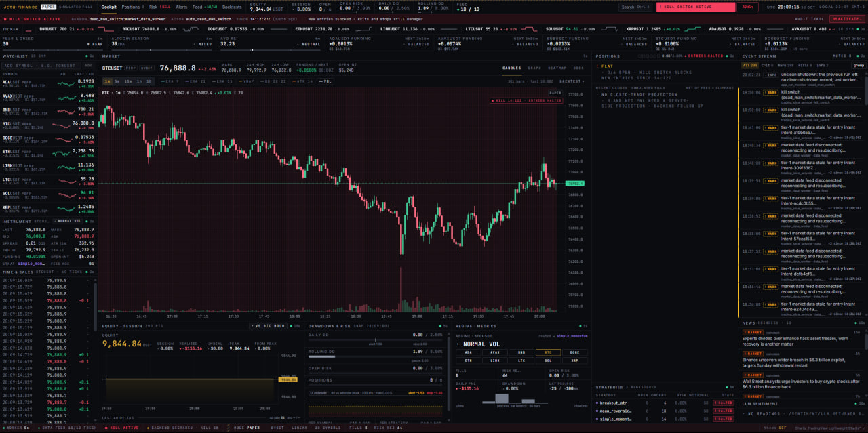Viewport: 868px width, 433px height.
Task: Select ETHUSDT row in watchlist
Action: [47, 154]
